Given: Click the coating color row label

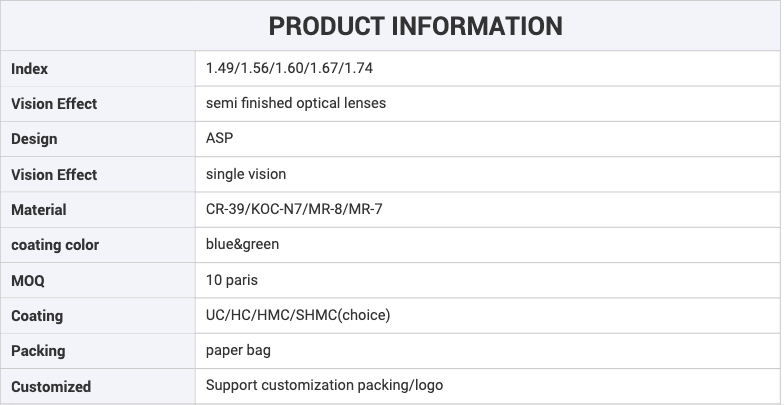Looking at the screenshot, I should (x=55, y=245).
